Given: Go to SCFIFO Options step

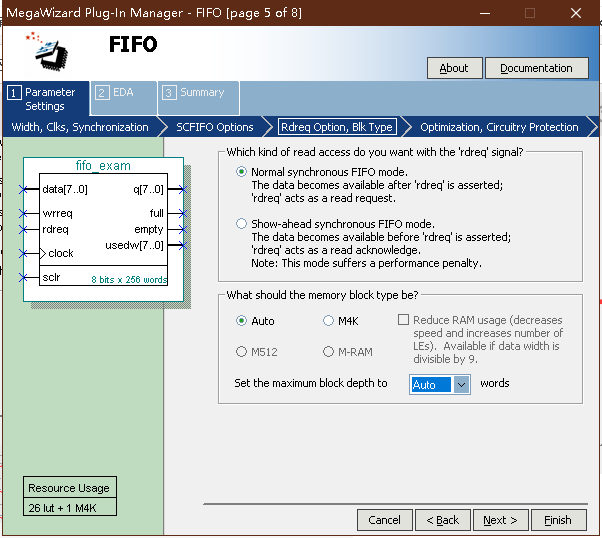Looking at the screenshot, I should click(x=215, y=127).
